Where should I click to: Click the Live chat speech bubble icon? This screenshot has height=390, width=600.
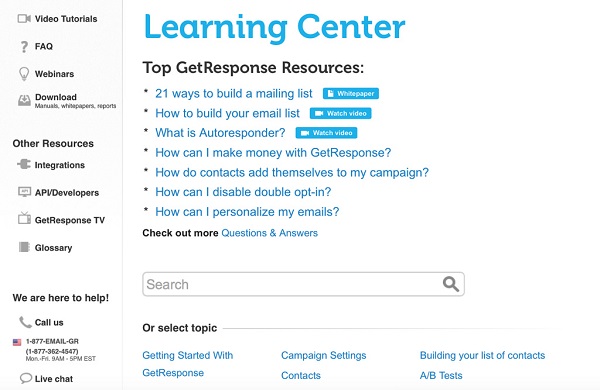[x=26, y=378]
